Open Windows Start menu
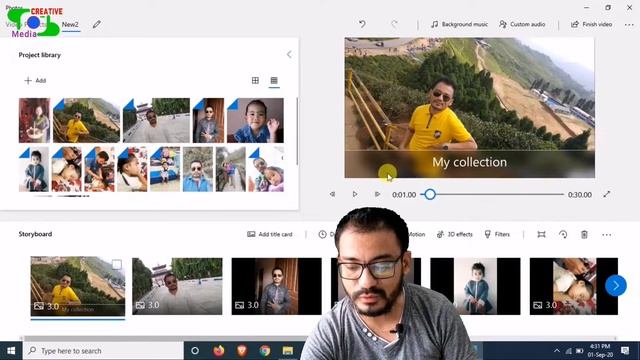The image size is (640, 360). pyautogui.click(x=11, y=351)
